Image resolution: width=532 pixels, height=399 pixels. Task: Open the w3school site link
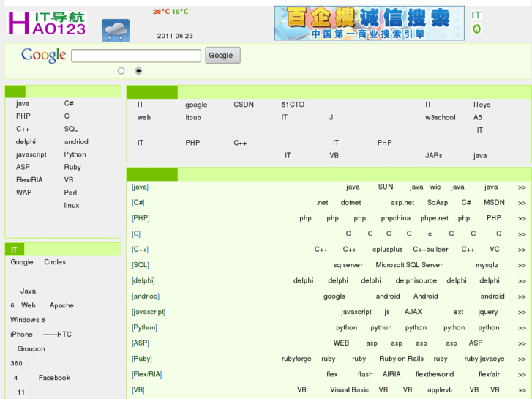(441, 117)
